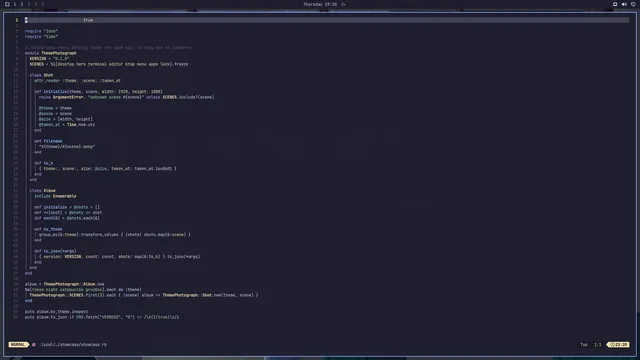The image size is (640, 360).
Task: Switch to workspace 2
Action: [22, 4]
